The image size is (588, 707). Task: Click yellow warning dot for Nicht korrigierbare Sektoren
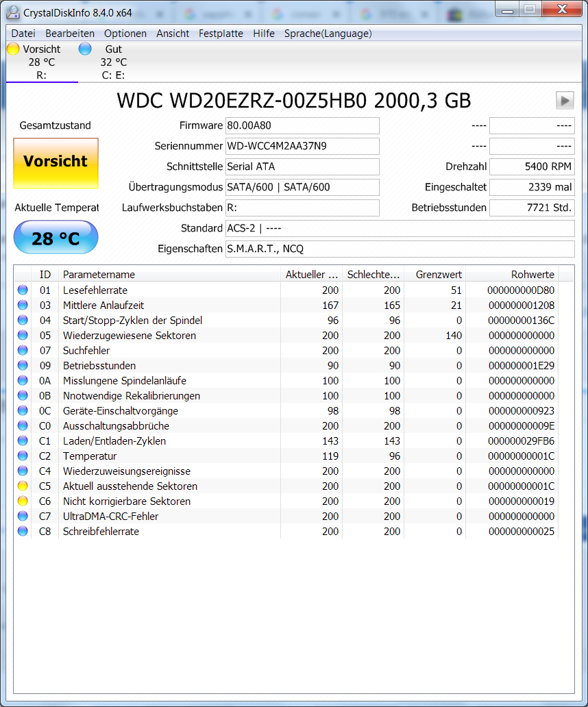[23, 501]
